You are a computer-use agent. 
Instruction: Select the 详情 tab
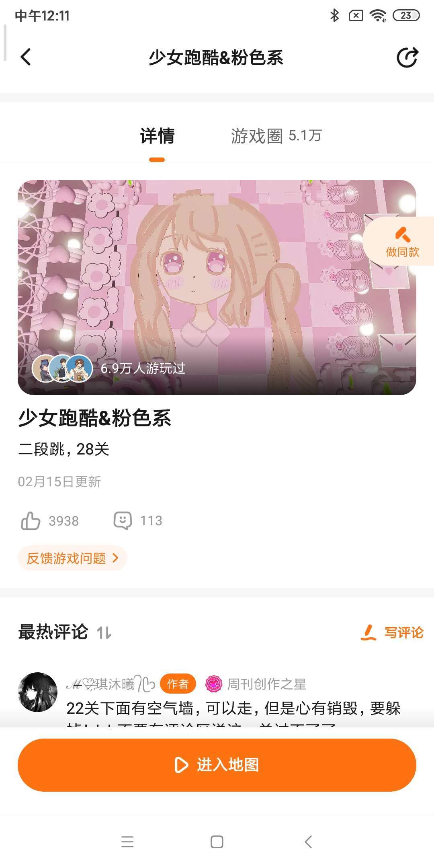coord(157,136)
